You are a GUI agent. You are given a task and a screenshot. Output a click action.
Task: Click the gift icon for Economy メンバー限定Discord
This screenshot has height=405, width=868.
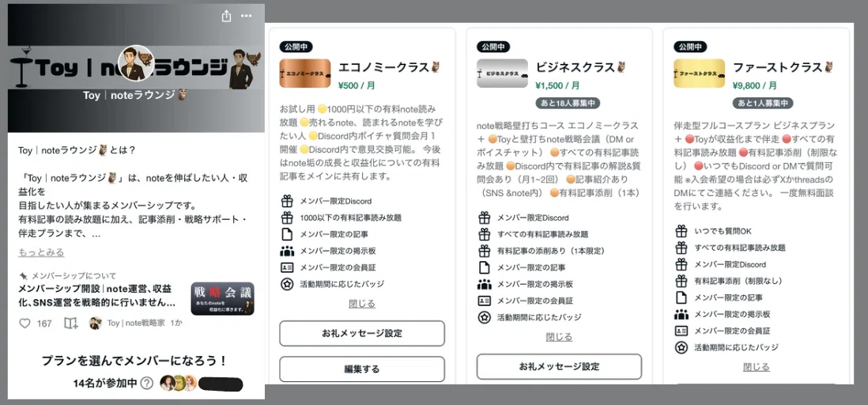tap(287, 201)
